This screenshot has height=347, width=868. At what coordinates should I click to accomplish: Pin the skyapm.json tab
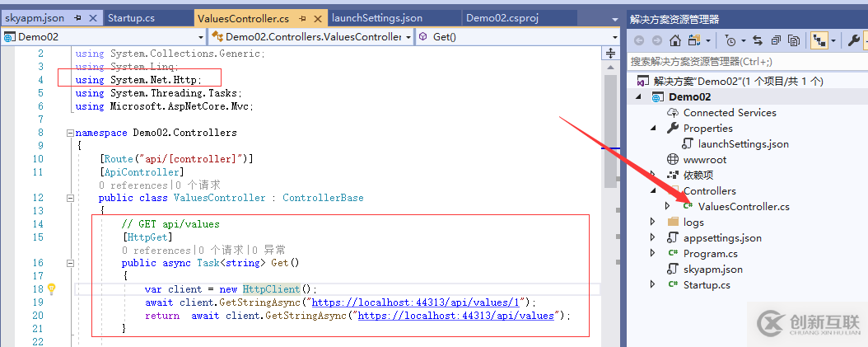coord(77,17)
